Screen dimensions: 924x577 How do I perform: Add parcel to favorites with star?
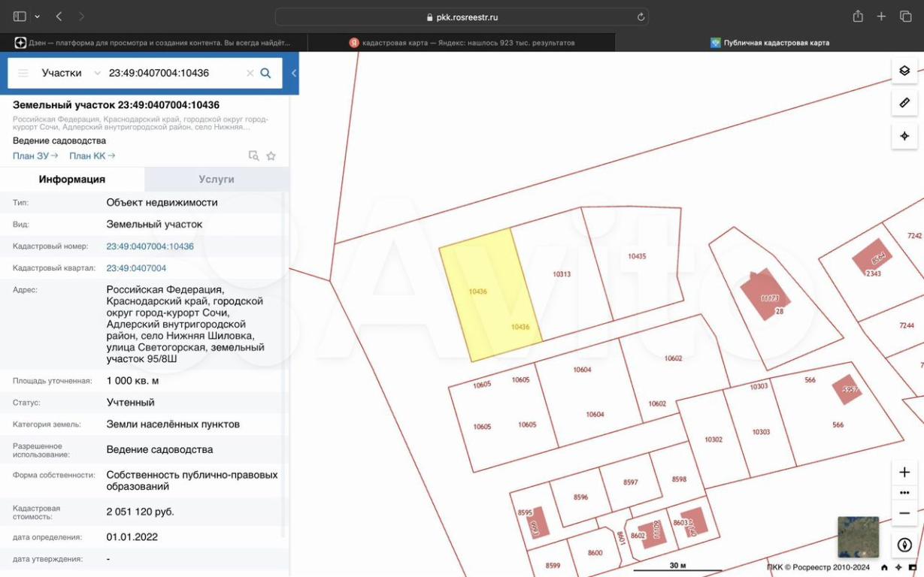(x=271, y=156)
